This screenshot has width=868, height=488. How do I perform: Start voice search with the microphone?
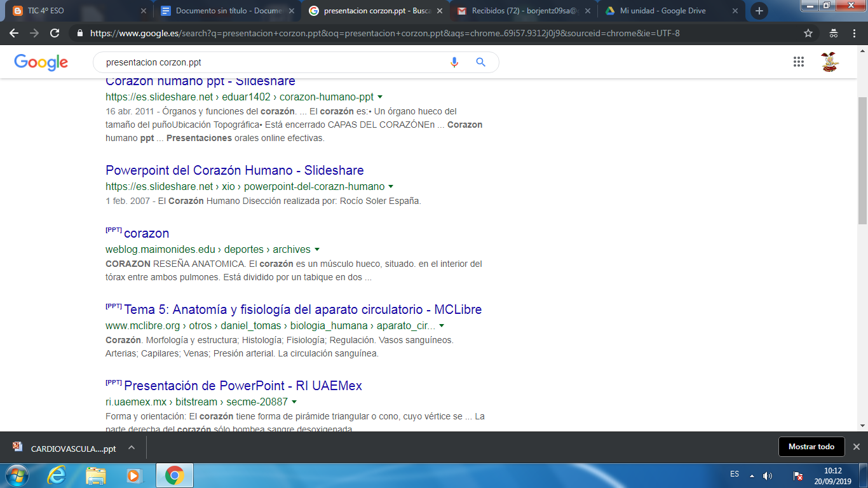tap(454, 62)
